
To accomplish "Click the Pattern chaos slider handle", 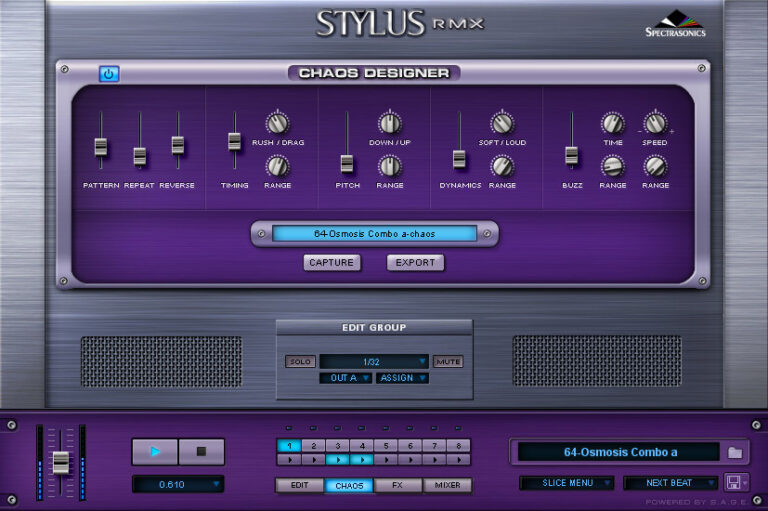I will pos(101,147).
